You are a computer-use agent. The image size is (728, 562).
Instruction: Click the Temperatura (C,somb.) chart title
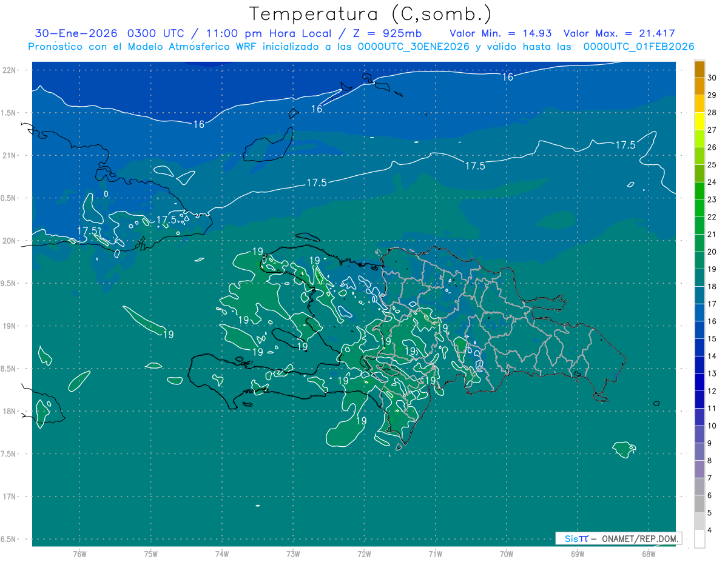[x=370, y=14]
